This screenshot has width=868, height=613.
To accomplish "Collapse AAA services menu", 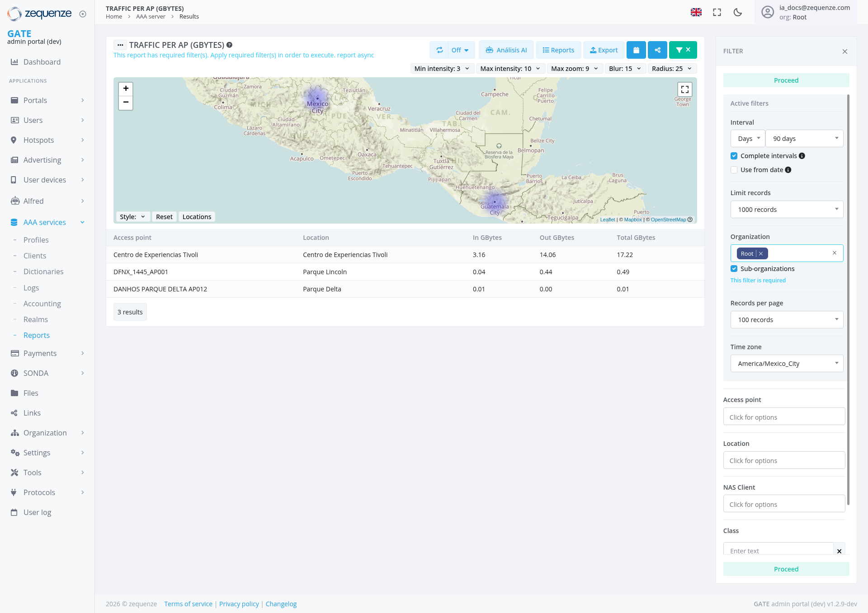I will [47, 222].
